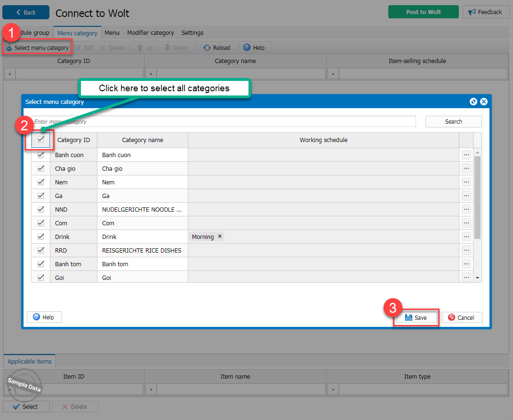Click the Item type filter field
Screen dimensions: 513x420
423,389
